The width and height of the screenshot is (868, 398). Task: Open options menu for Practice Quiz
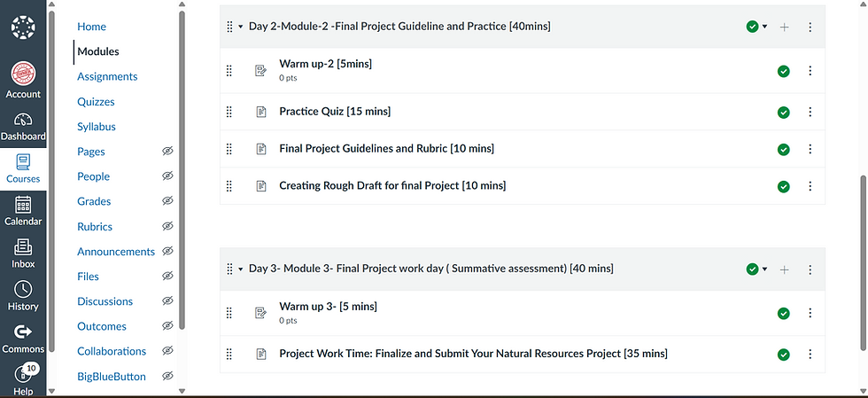[810, 112]
